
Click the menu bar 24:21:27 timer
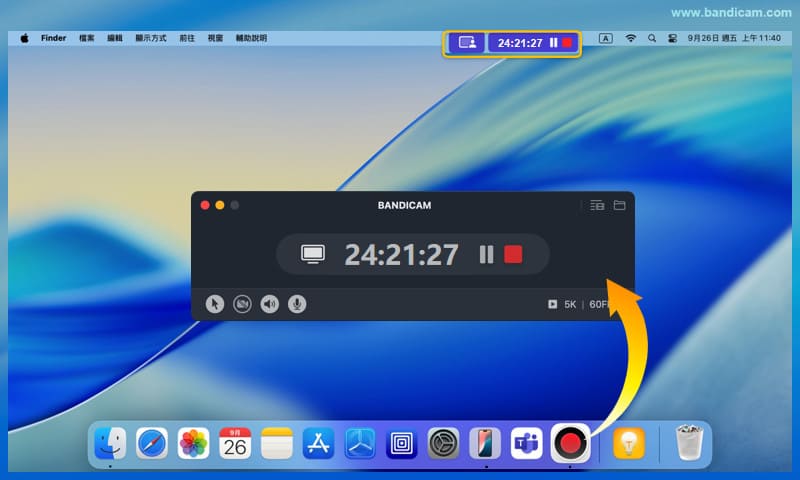tap(520, 43)
